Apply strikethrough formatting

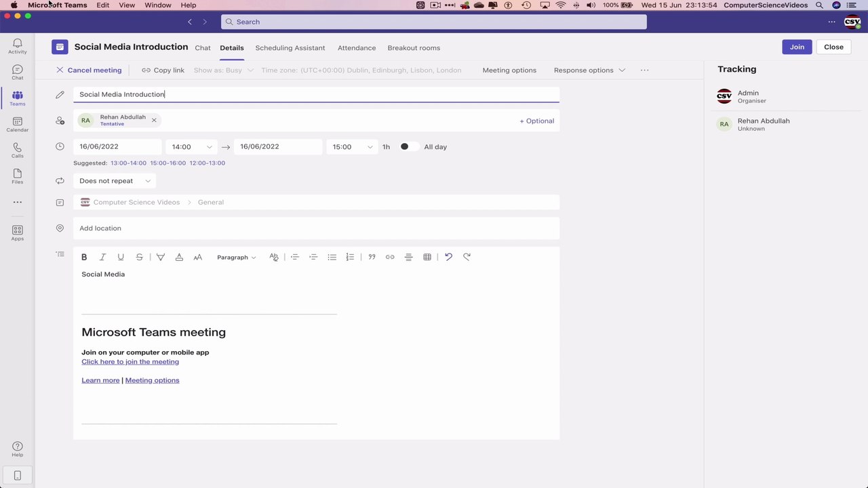point(139,257)
